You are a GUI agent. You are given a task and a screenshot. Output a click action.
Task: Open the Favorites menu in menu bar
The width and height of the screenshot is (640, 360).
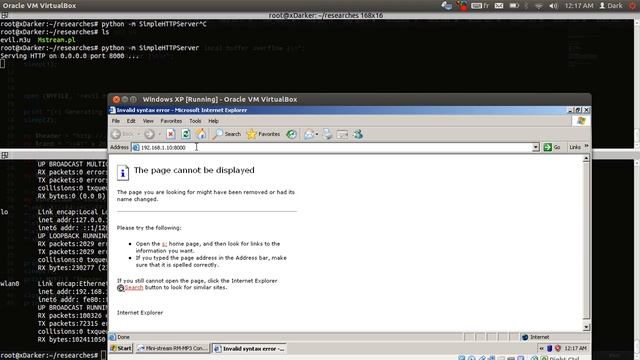click(x=171, y=121)
